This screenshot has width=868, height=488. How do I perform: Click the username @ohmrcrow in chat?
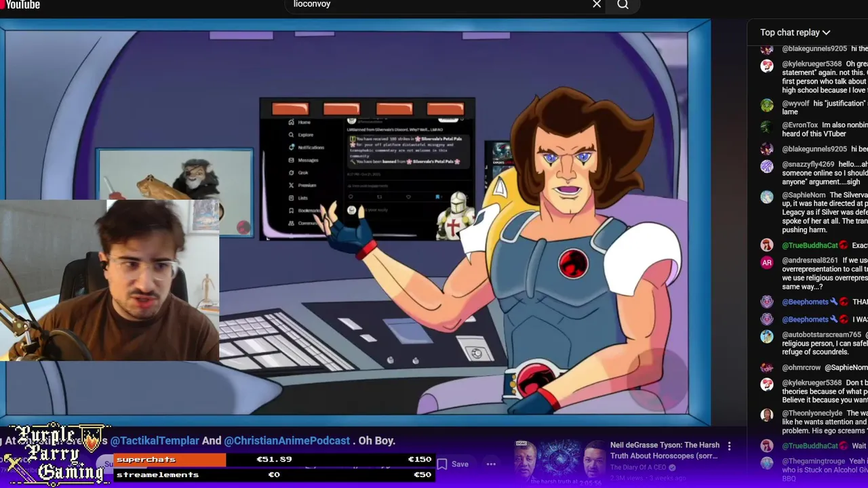(801, 367)
